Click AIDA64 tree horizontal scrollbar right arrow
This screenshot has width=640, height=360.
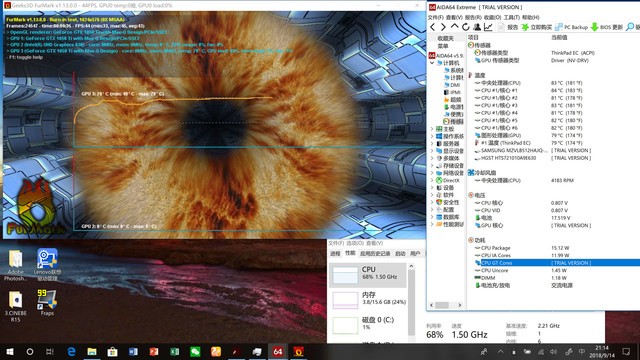[x=460, y=305]
